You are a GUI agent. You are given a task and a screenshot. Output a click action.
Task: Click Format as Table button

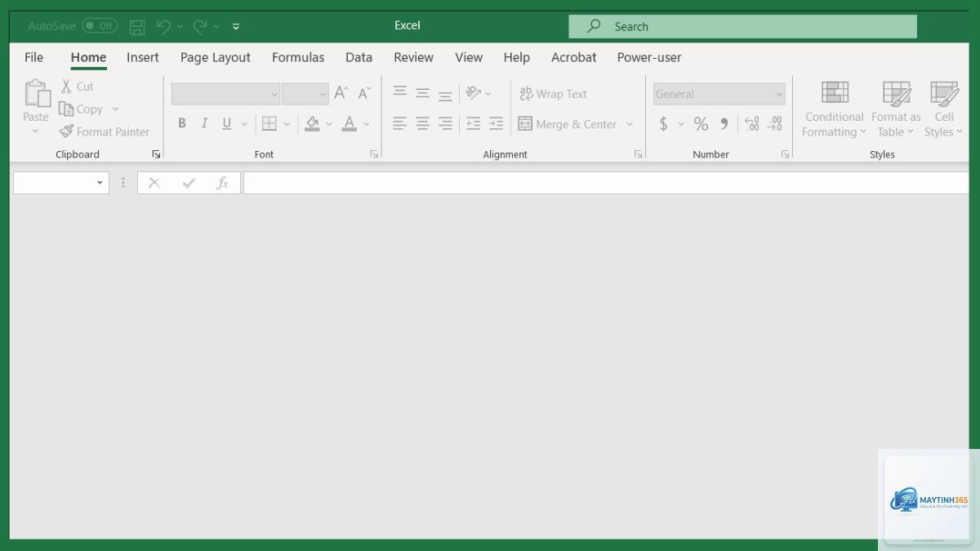point(896,109)
